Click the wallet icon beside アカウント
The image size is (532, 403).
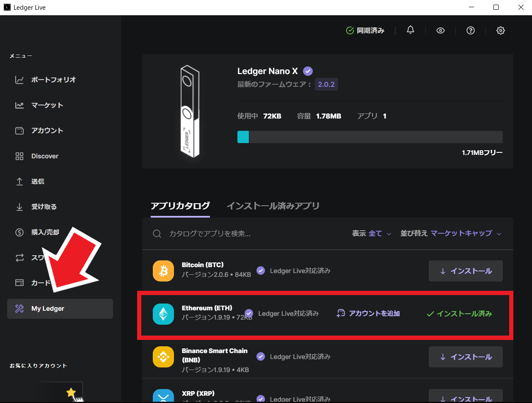pyautogui.click(x=19, y=130)
